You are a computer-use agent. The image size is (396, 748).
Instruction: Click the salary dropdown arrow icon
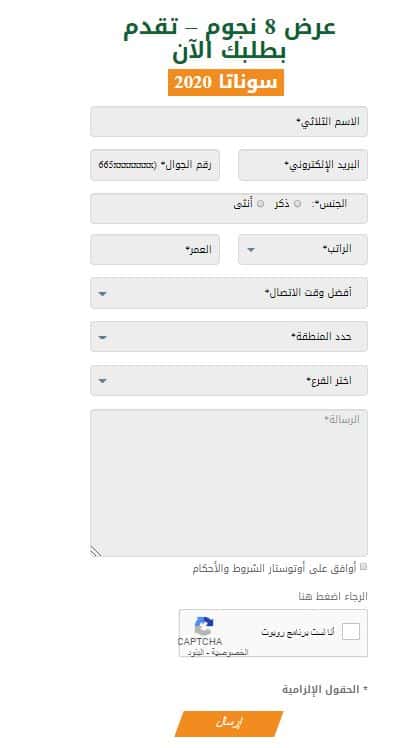click(x=251, y=249)
